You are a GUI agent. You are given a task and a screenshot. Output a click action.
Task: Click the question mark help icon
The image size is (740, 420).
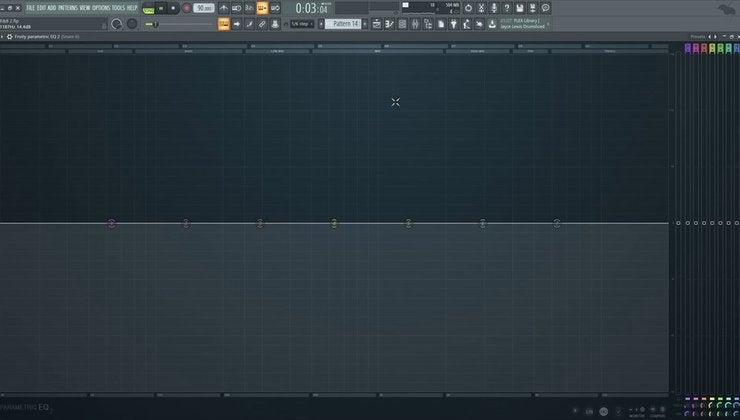(x=507, y=8)
